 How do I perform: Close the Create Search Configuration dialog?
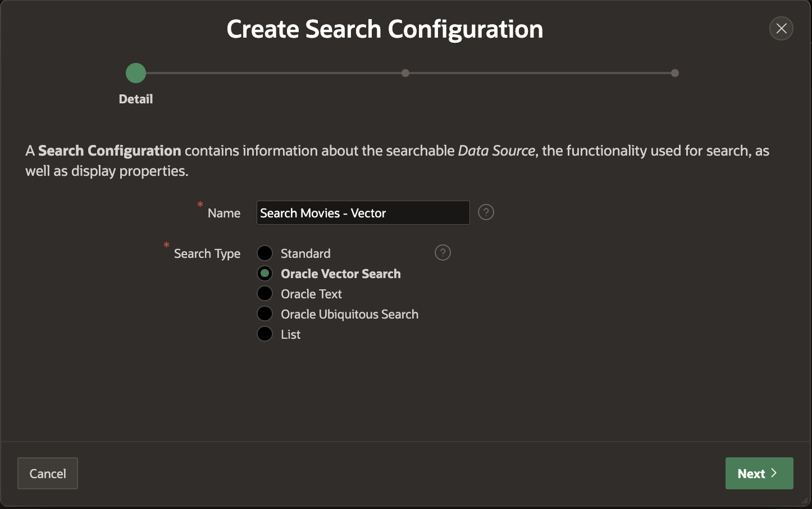point(781,29)
